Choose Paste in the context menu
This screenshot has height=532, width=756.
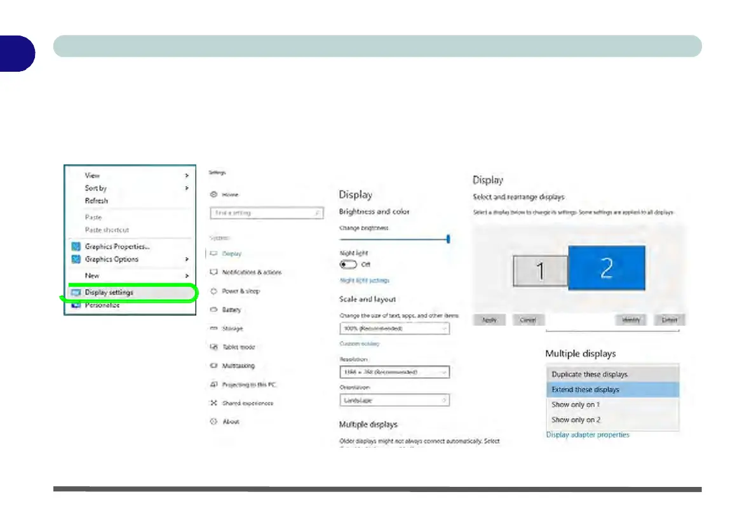pos(93,217)
